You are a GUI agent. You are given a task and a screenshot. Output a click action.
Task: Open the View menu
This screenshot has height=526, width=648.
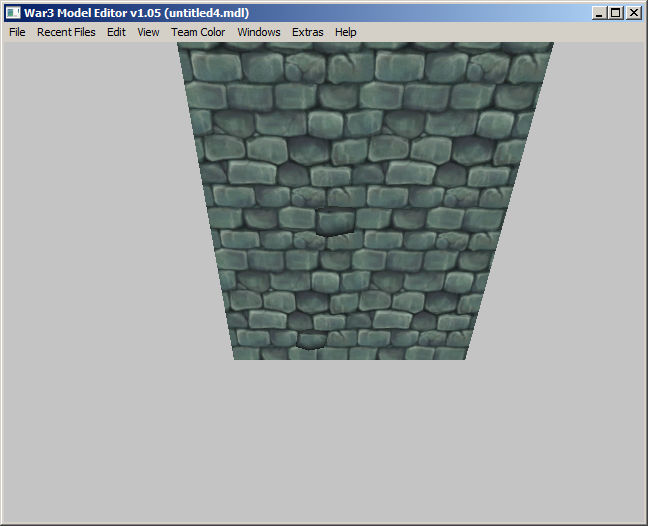[x=148, y=32]
